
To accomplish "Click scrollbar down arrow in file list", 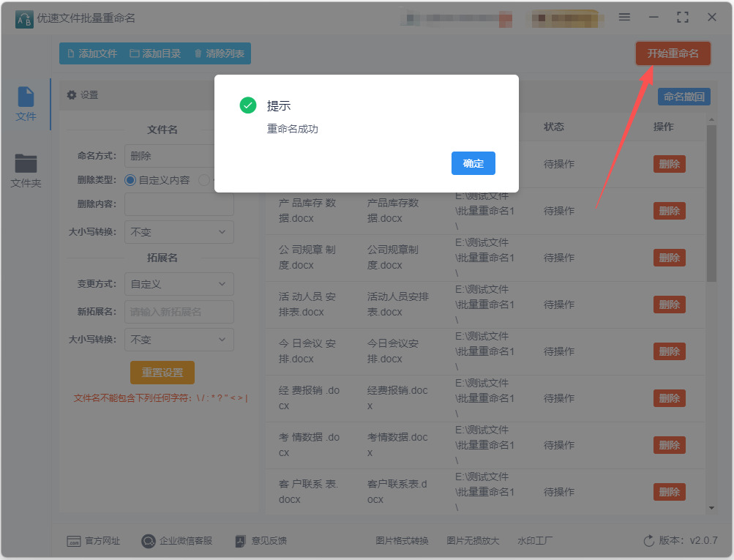I will (x=711, y=508).
